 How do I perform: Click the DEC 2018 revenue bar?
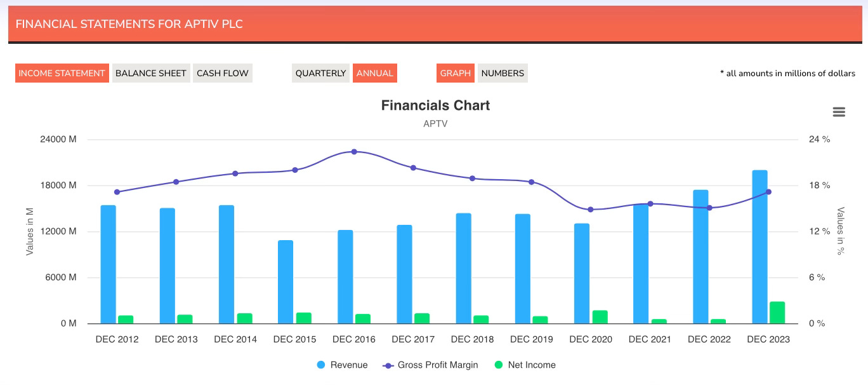[464, 269]
